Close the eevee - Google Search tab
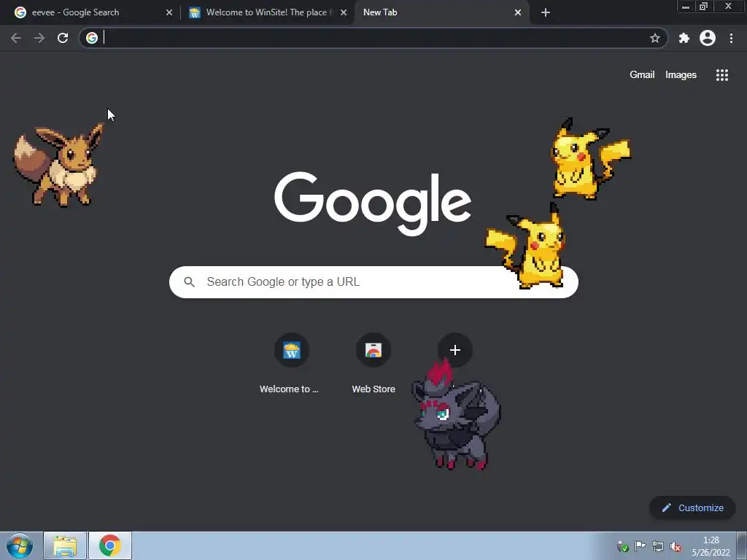 pyautogui.click(x=169, y=12)
